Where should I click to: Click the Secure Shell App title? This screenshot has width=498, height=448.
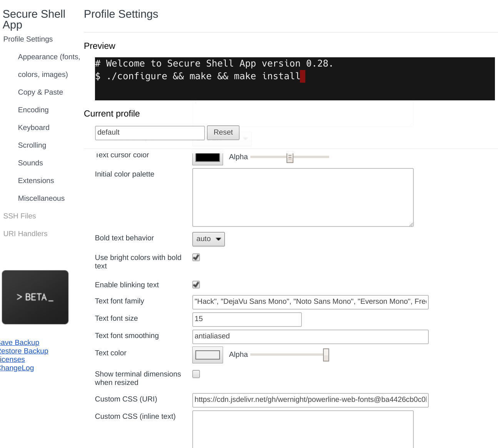(34, 19)
